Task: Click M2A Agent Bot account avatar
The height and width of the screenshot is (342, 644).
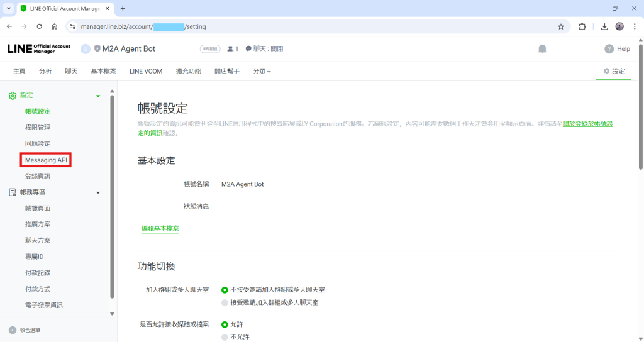Action: (86, 49)
